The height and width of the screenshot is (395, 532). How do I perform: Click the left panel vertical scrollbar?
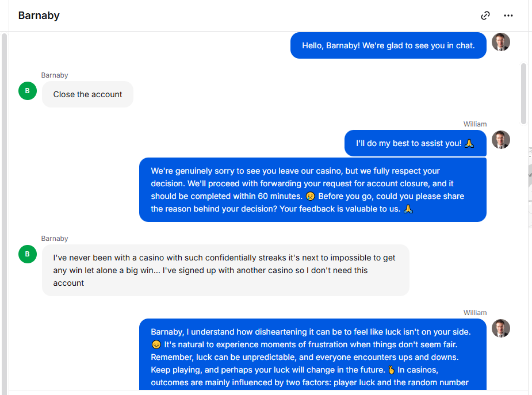(4, 214)
